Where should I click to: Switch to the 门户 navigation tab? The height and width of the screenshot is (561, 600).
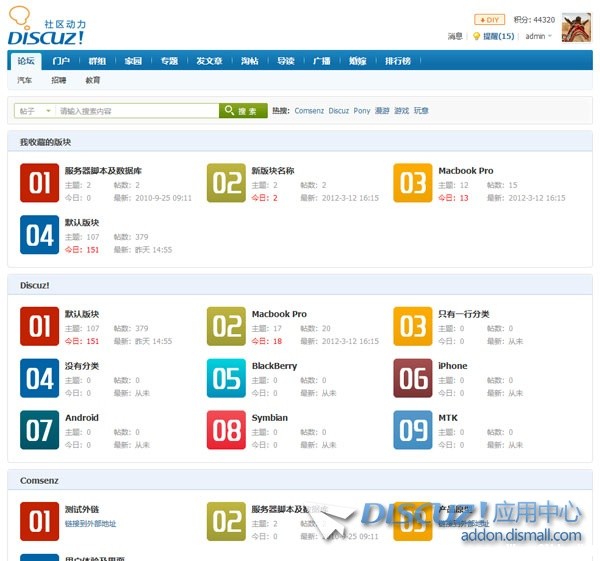click(61, 61)
